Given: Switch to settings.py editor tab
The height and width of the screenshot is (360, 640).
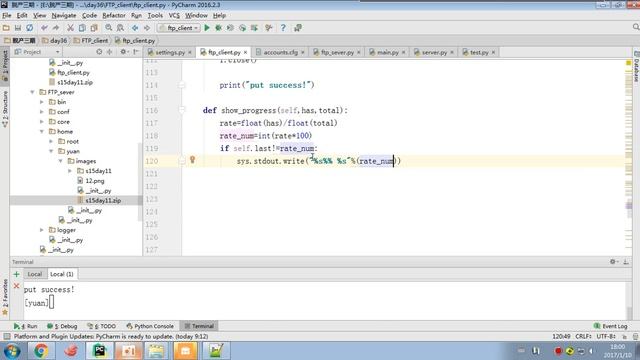Looking at the screenshot, I should pyautogui.click(x=170, y=52).
